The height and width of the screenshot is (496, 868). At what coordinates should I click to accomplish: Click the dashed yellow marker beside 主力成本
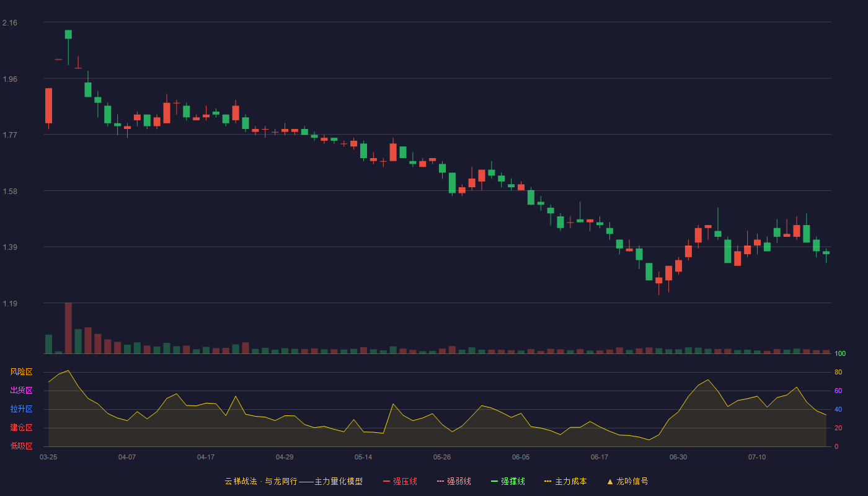[x=547, y=481]
